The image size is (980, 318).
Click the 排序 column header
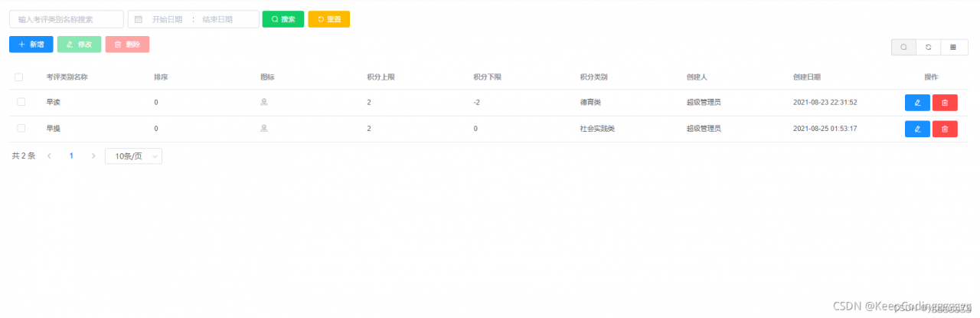[x=161, y=77]
